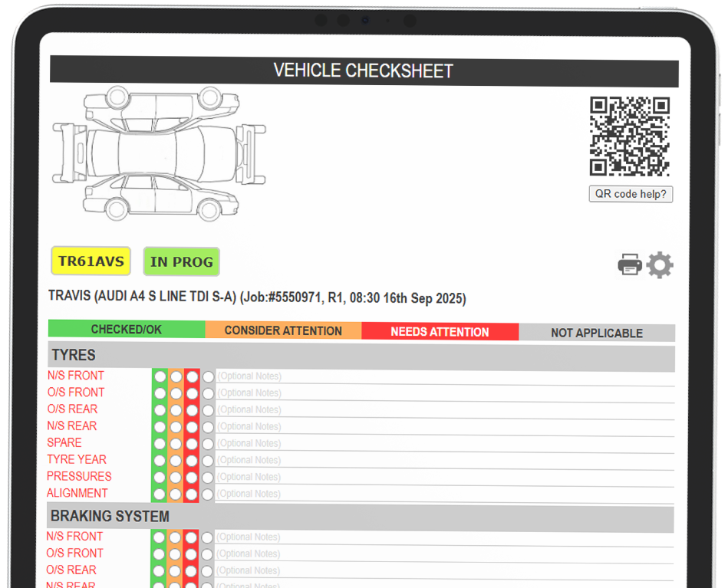Click the TR61AVS registration badge
728x588 pixels.
pos(90,261)
